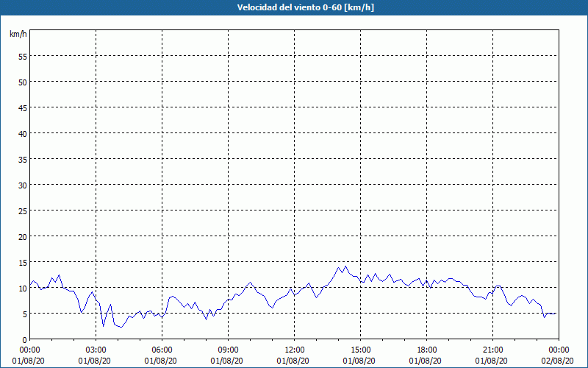Click the y-axis value 30
Image resolution: width=588 pixels, height=368 pixels.
coord(23,185)
